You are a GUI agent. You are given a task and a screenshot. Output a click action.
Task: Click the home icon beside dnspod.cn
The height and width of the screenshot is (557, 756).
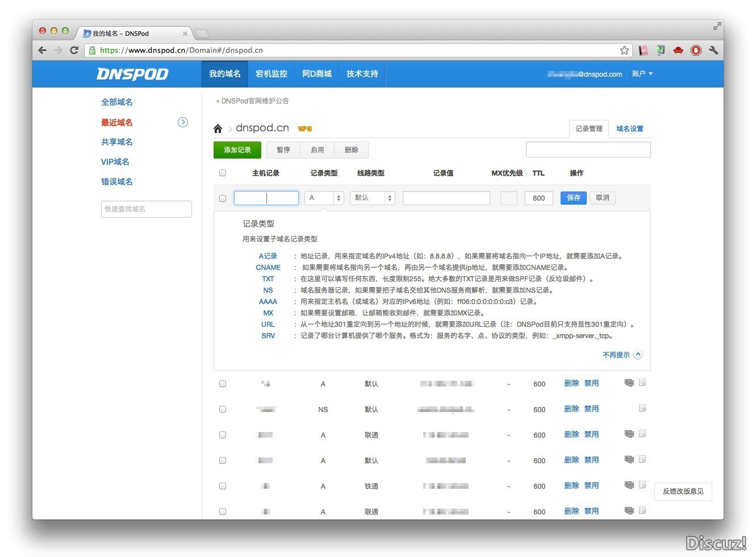[x=218, y=128]
